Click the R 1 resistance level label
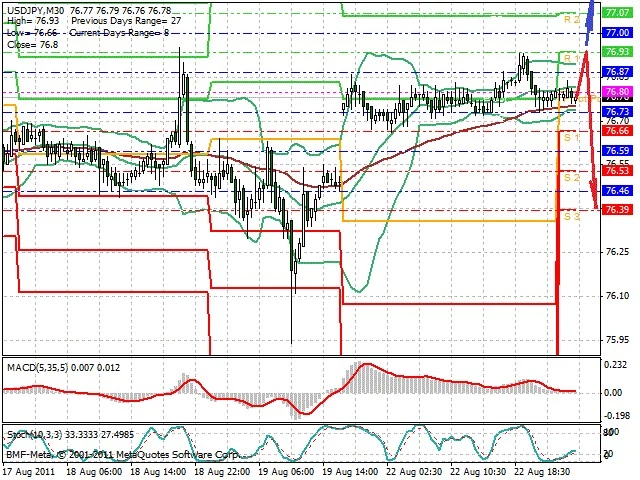The width and height of the screenshot is (640, 480). pos(572,59)
